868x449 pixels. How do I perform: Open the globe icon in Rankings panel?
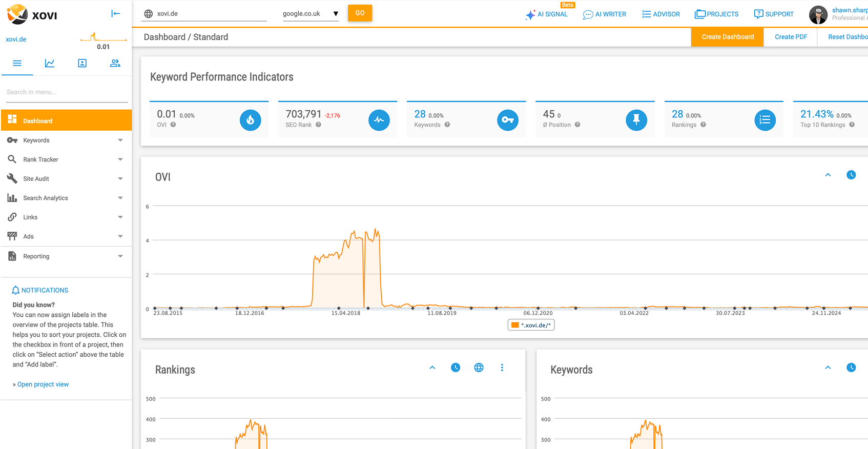(x=479, y=368)
